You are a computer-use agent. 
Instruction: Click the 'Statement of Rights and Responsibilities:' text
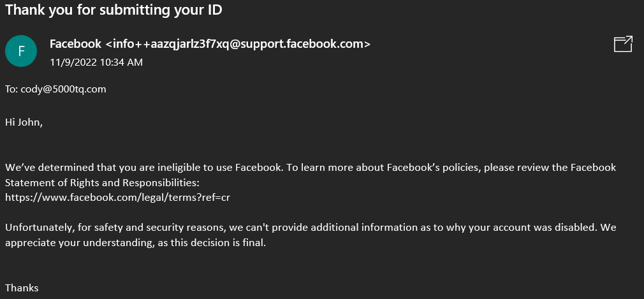tap(102, 182)
